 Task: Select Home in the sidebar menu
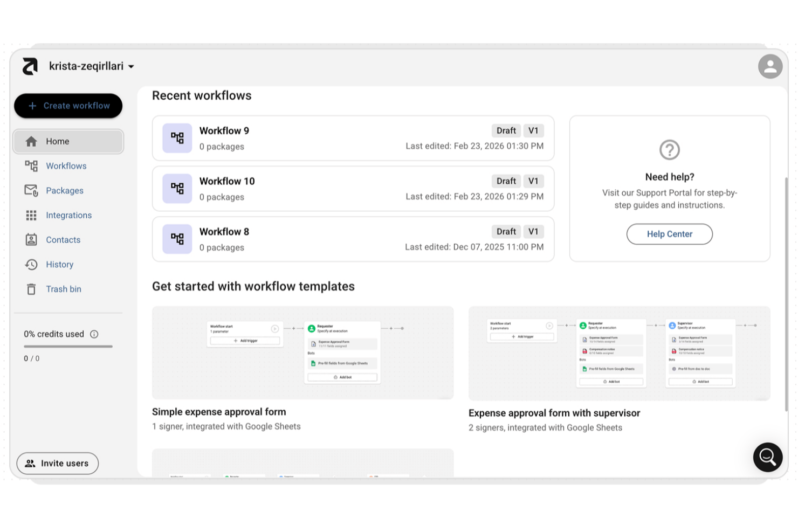pyautogui.click(x=57, y=141)
